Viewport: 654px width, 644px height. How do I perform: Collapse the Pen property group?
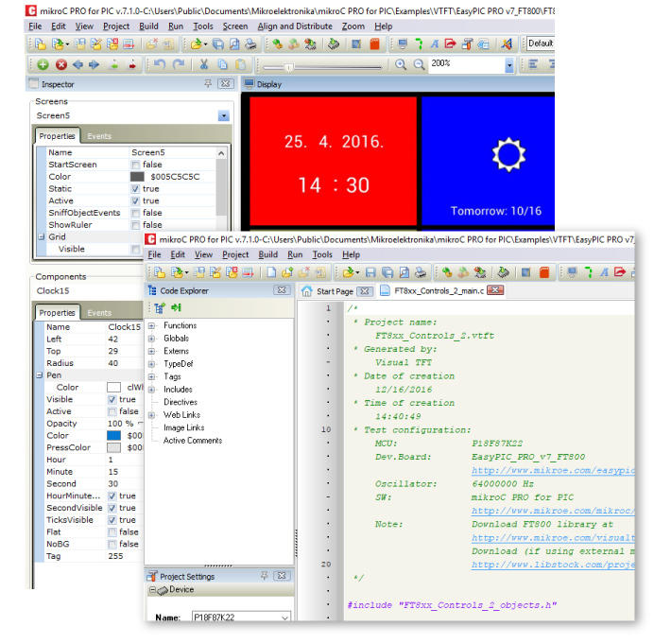click(39, 375)
